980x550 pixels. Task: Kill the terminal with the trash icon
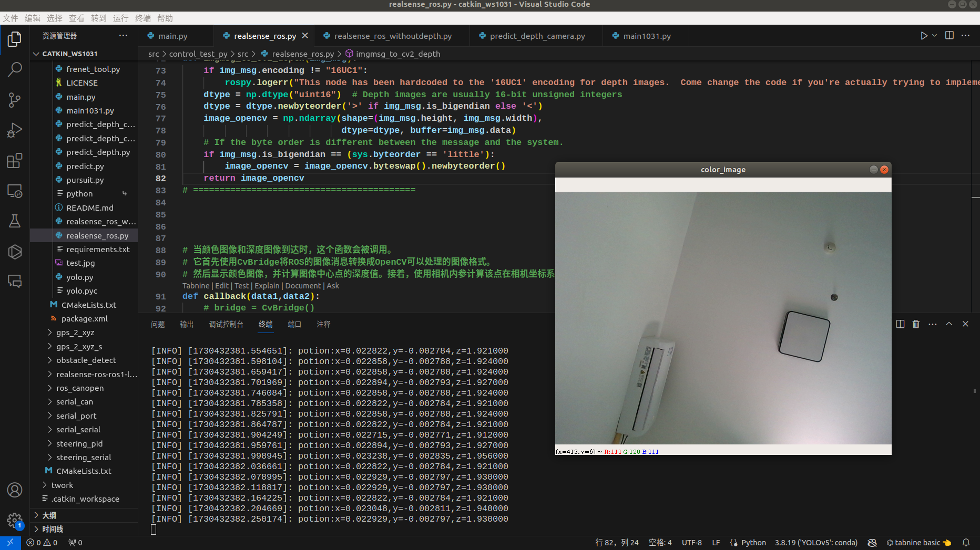pos(916,324)
